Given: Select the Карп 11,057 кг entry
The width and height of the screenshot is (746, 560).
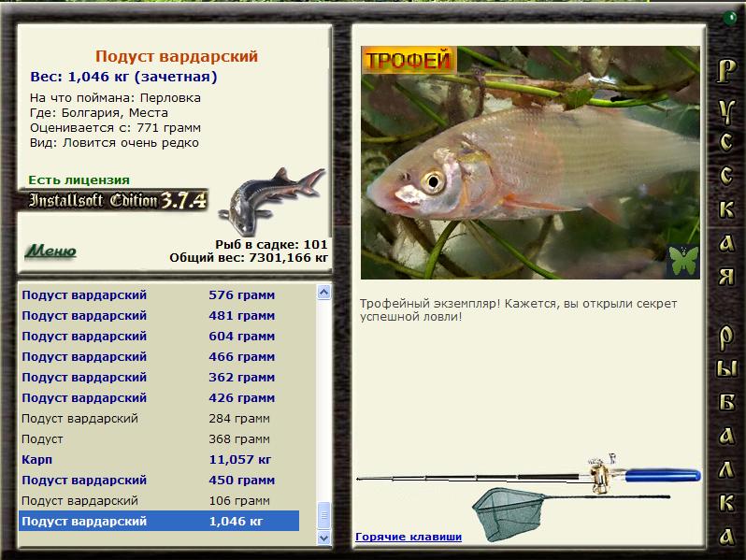Looking at the screenshot, I should click(x=159, y=460).
